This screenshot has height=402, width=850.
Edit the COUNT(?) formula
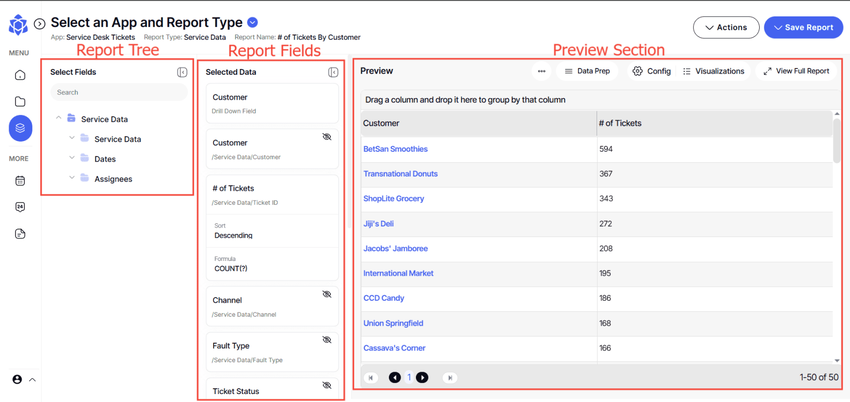pyautogui.click(x=272, y=264)
